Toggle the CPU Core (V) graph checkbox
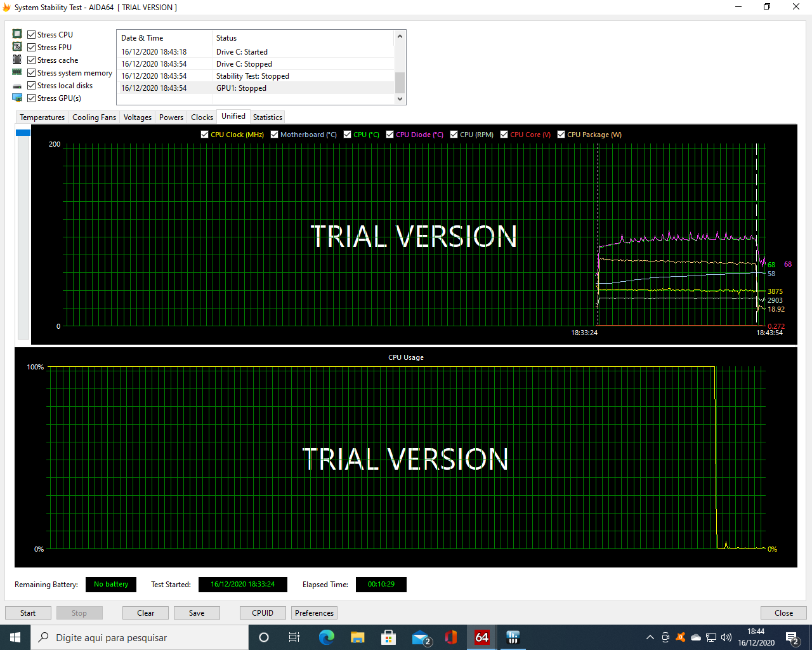 [504, 134]
